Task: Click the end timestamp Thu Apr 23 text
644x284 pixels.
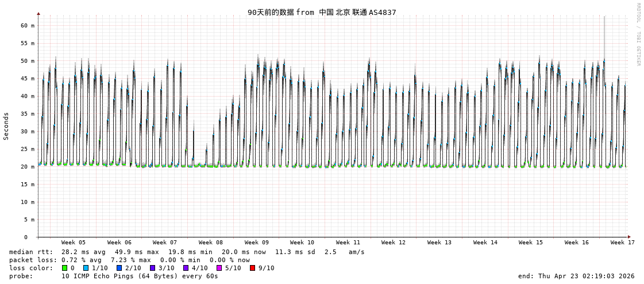Action: [576, 276]
